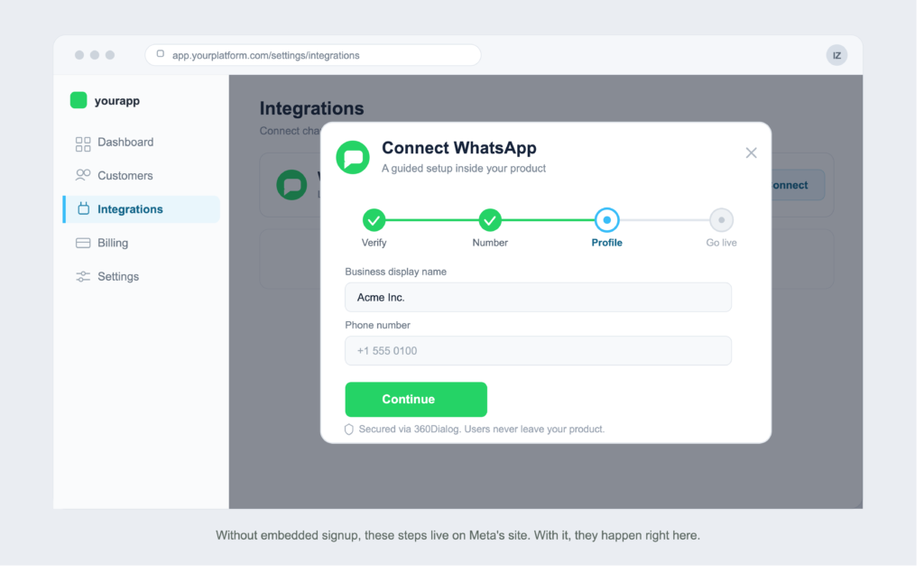Click the IZ user avatar
This screenshot has height=573, width=924.
click(x=844, y=56)
